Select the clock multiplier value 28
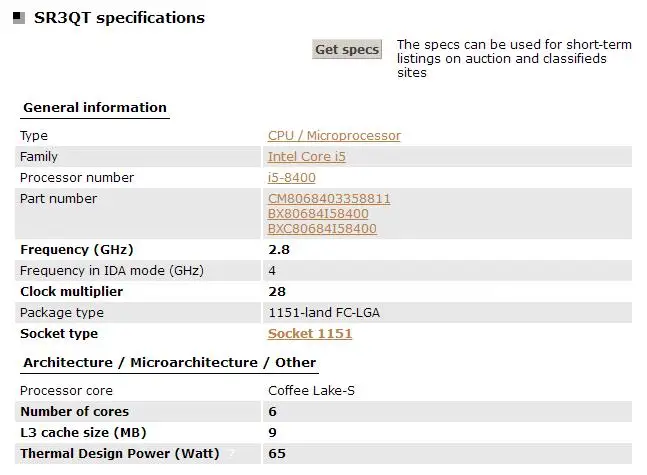647x475 pixels. click(x=277, y=292)
